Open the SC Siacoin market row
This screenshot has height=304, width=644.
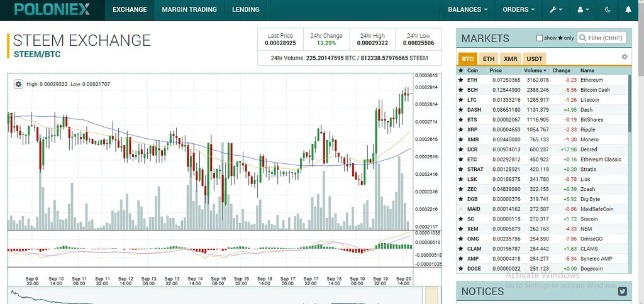543,219
